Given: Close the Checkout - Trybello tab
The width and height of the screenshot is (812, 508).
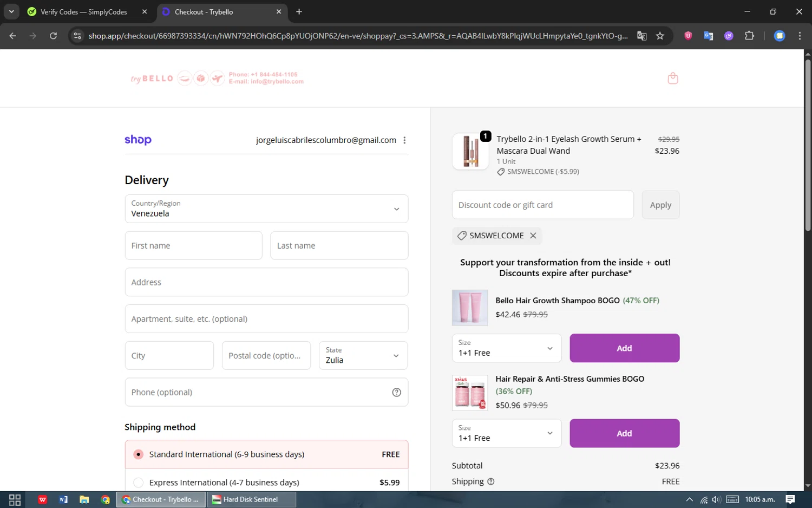Looking at the screenshot, I should [279, 11].
